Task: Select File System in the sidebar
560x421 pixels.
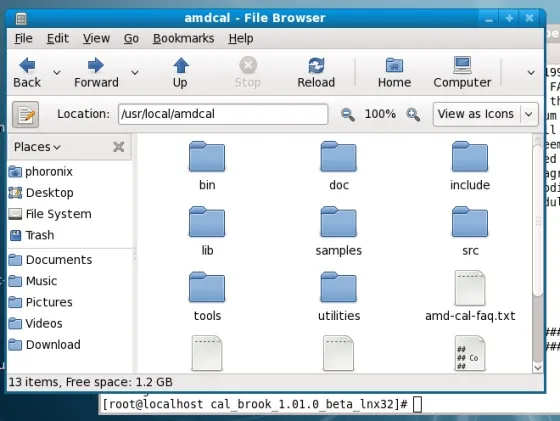Action: (x=50, y=214)
